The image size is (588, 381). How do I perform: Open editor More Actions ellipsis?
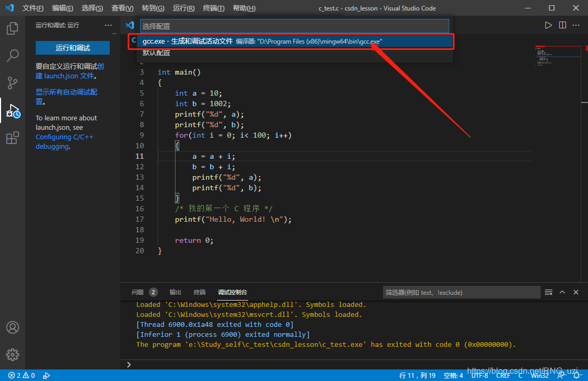[x=576, y=25]
